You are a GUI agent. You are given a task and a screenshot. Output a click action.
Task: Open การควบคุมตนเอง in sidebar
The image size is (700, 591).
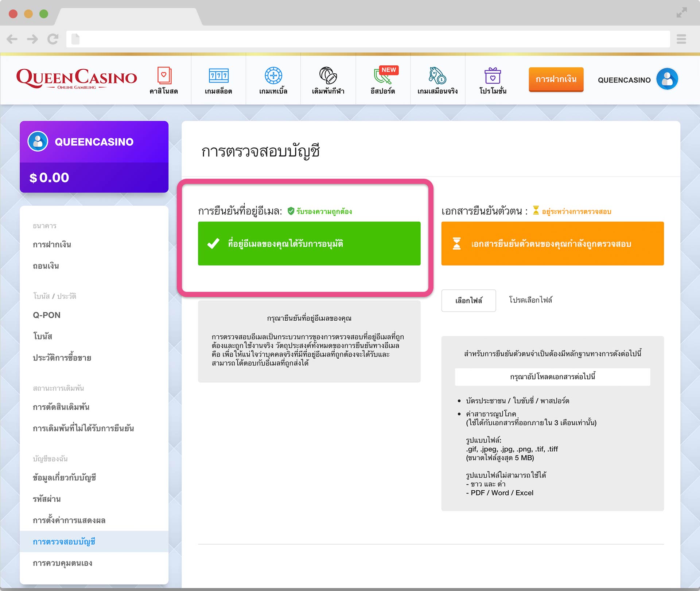click(x=62, y=563)
